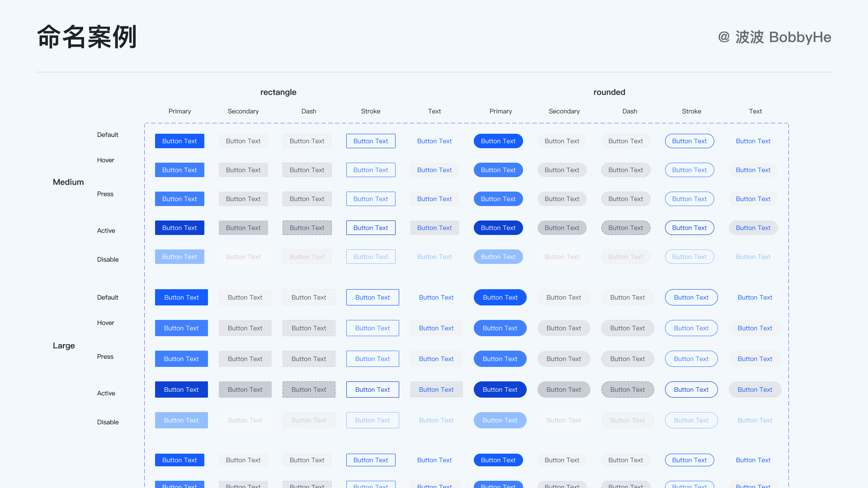Click Large Active rounded Dash button
The height and width of the screenshot is (488, 868).
click(627, 389)
